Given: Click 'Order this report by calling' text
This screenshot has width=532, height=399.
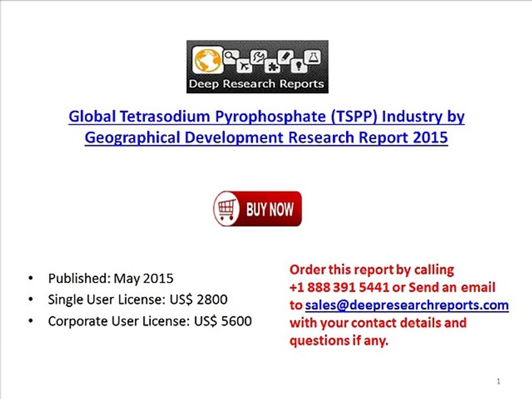Looking at the screenshot, I should click(372, 270).
